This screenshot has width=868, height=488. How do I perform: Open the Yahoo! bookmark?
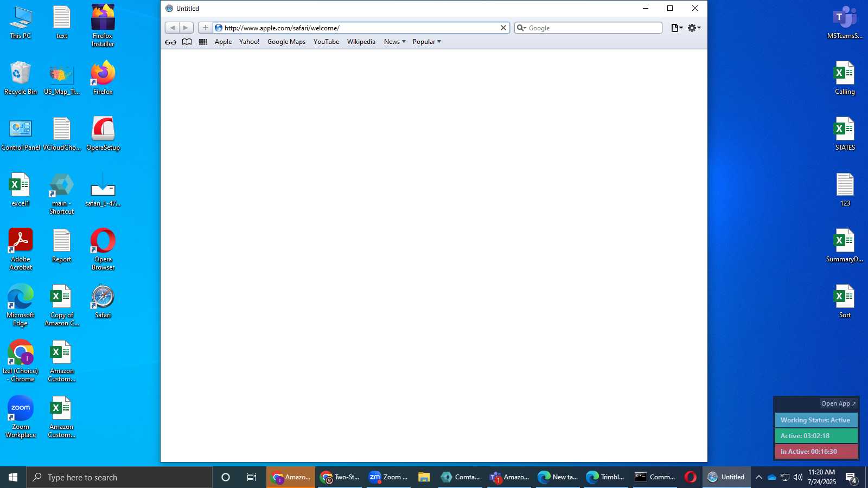coord(249,42)
